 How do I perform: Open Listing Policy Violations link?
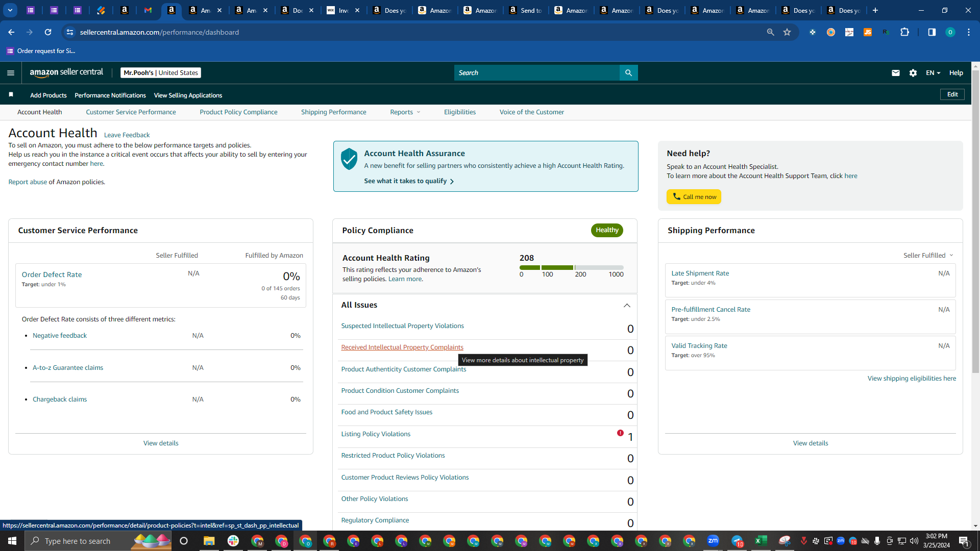point(376,434)
